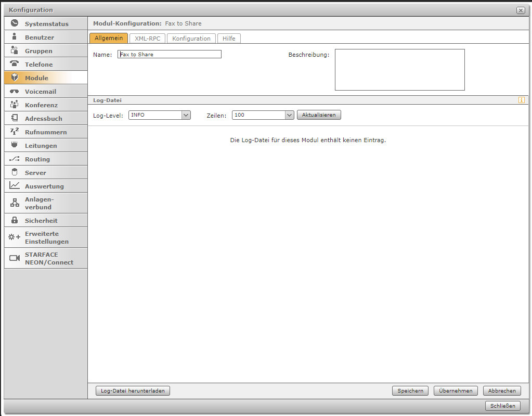Click the Log-Datei info icon

(522, 100)
